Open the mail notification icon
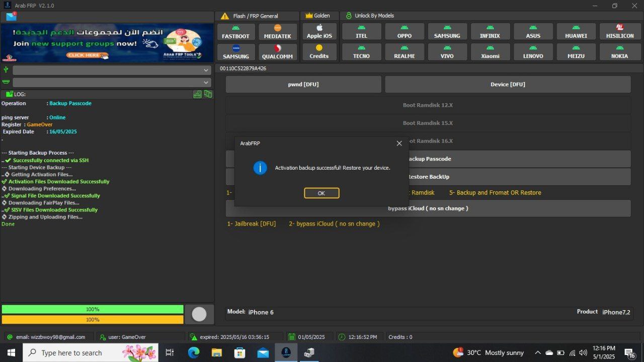Screen dimensions: 644x362 click(11, 17)
